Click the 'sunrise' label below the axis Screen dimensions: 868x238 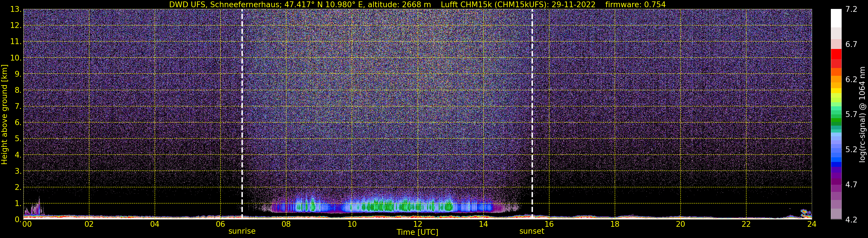(x=242, y=231)
